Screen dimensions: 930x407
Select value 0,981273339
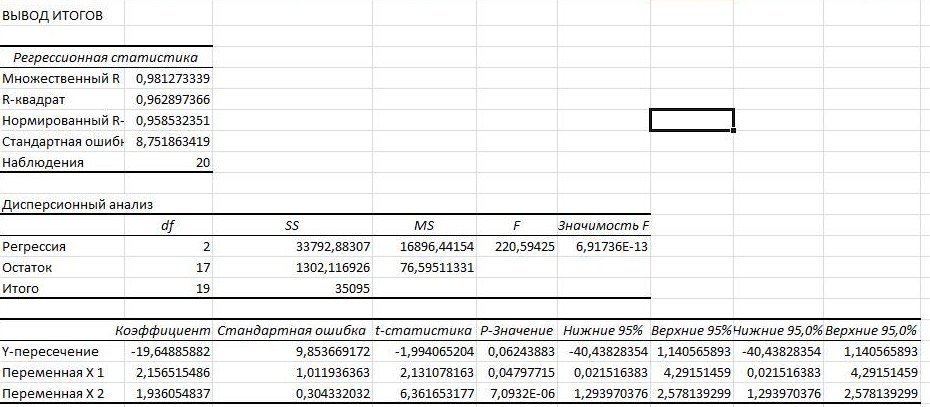(168, 78)
